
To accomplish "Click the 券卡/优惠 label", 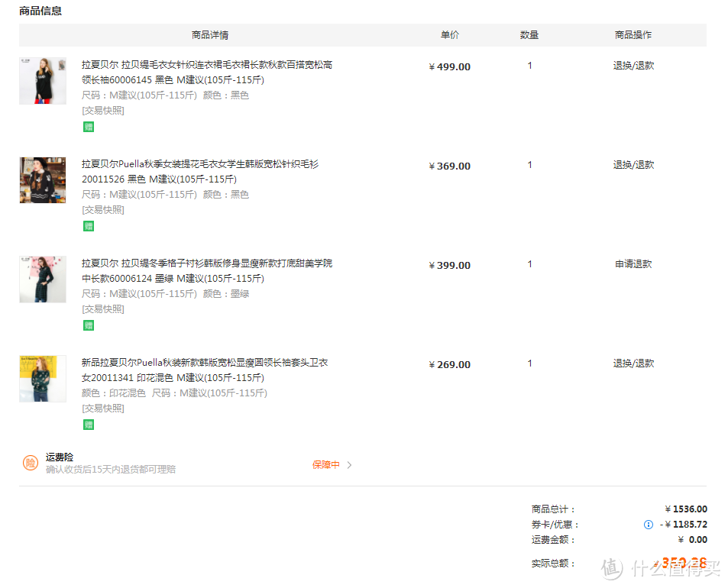I will [555, 525].
